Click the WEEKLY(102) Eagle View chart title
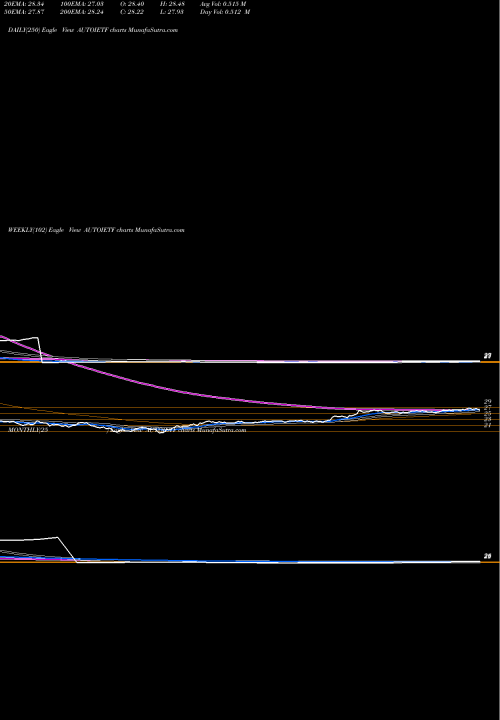The height and width of the screenshot is (720, 500). pyautogui.click(x=96, y=230)
